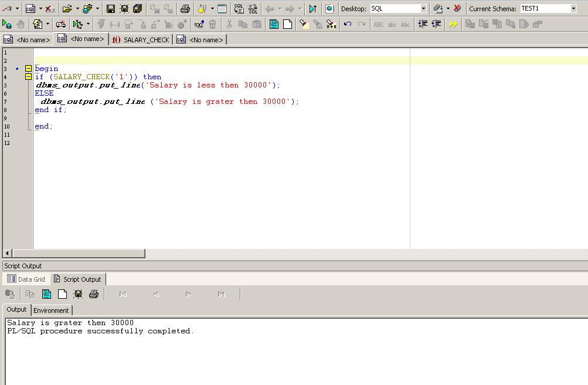
Task: Switch to the last <No name> tab
Action: tap(200, 39)
